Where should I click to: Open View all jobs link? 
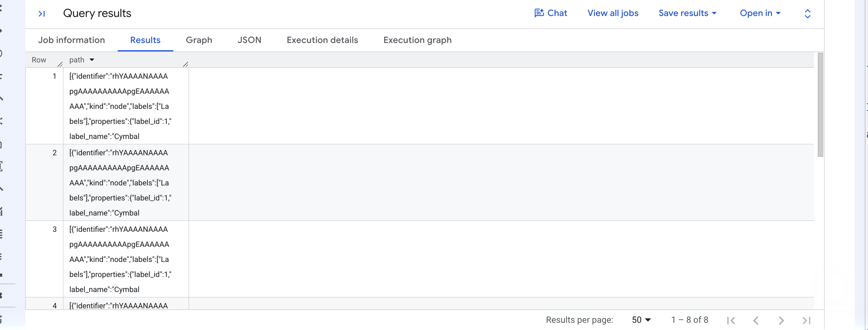(612, 13)
